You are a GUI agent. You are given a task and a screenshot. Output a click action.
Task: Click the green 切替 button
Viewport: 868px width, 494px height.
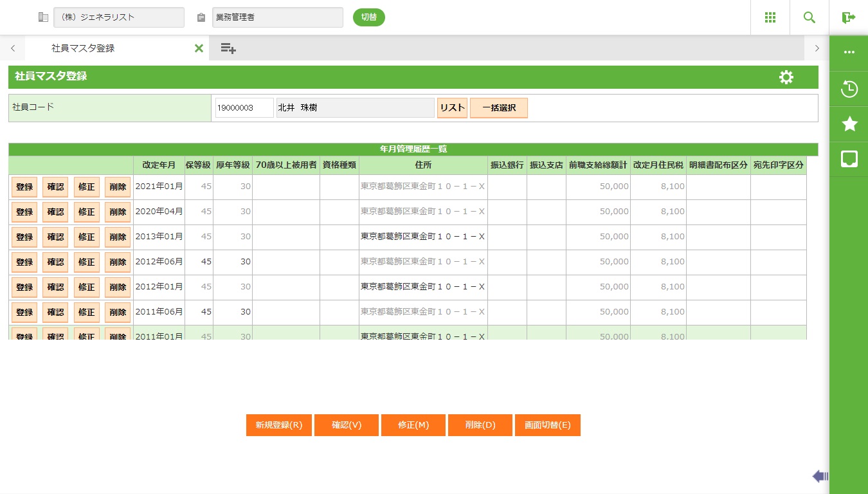coord(368,17)
